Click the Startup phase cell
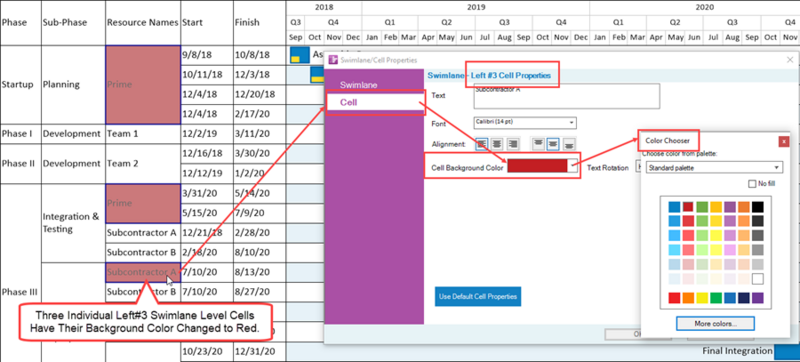 click(20, 85)
